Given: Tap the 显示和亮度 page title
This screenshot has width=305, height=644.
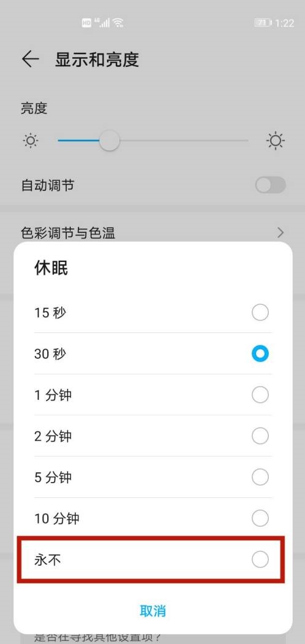Looking at the screenshot, I should 97,59.
